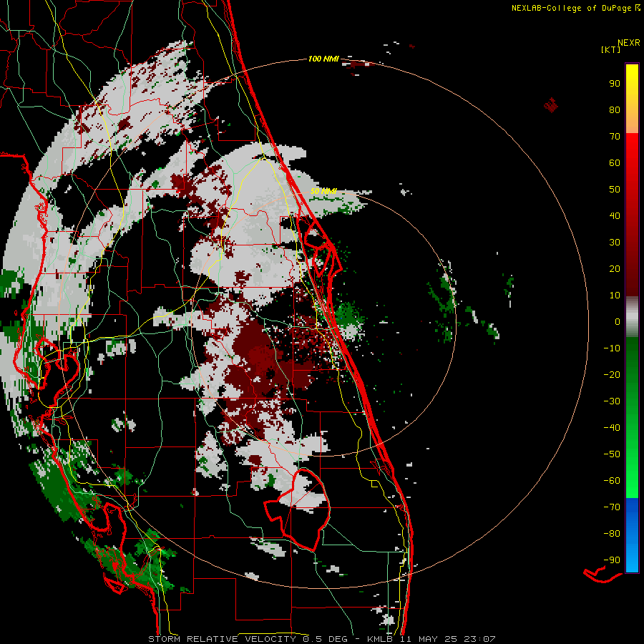The height and width of the screenshot is (644, 644).
Task: Click the 100 NMI range ring label
Action: coord(323,59)
